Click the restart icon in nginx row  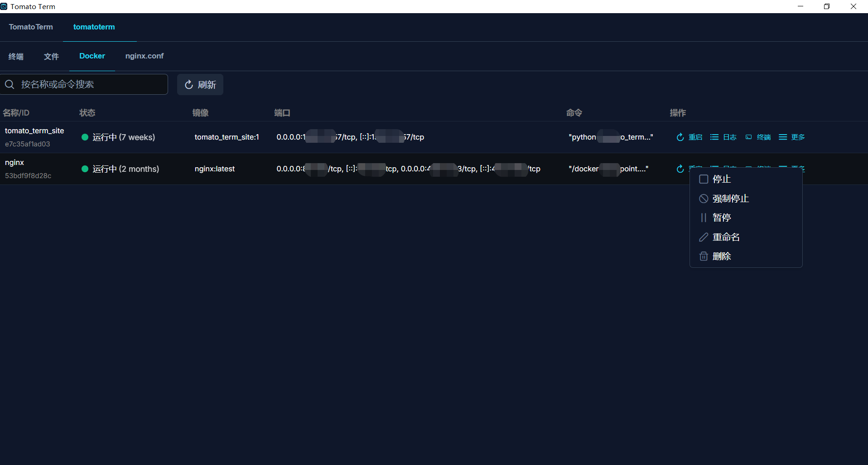(680, 169)
